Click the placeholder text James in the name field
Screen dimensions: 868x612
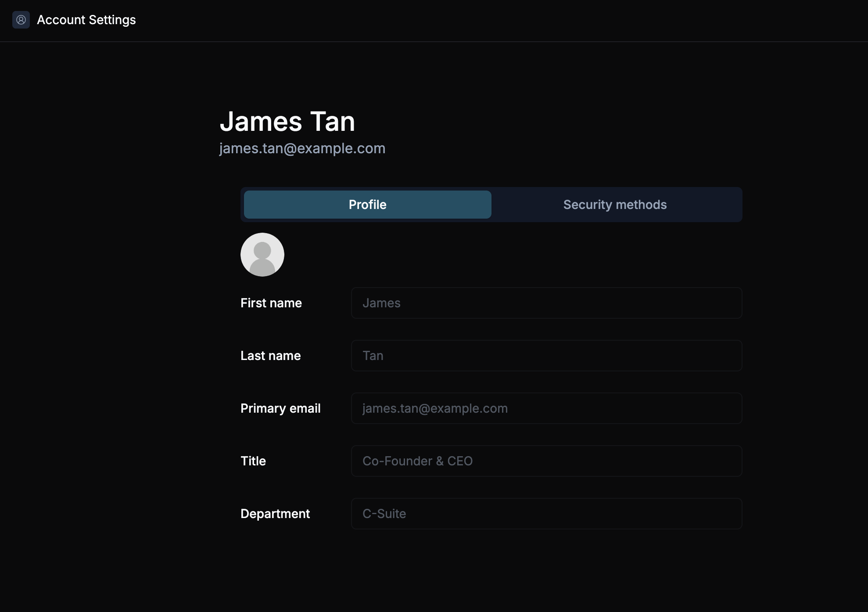tap(381, 302)
